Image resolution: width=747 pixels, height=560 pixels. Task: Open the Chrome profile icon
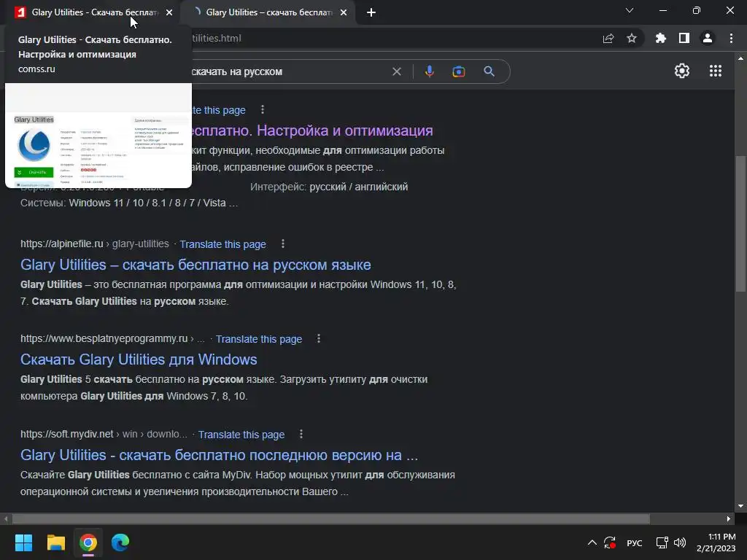point(708,38)
